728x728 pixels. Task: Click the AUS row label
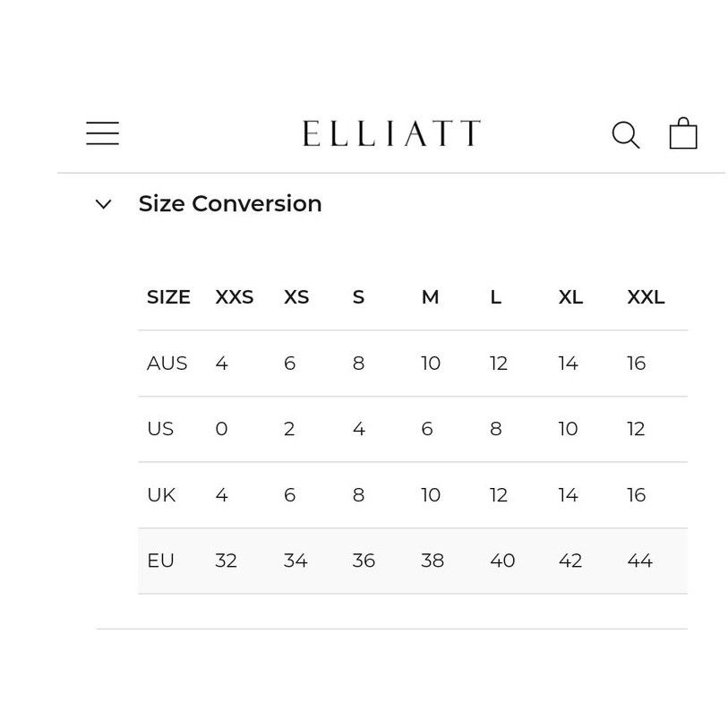[x=167, y=363]
